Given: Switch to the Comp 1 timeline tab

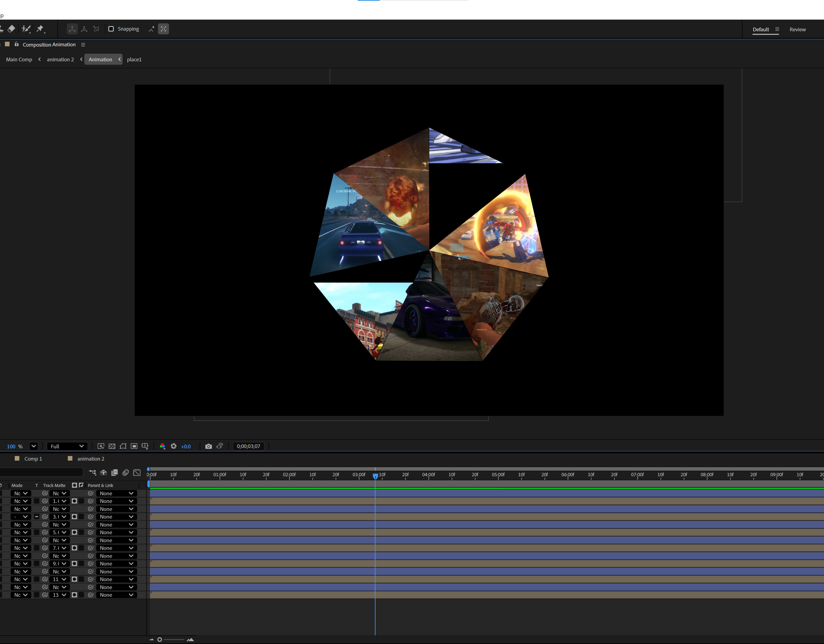Looking at the screenshot, I should [x=33, y=458].
